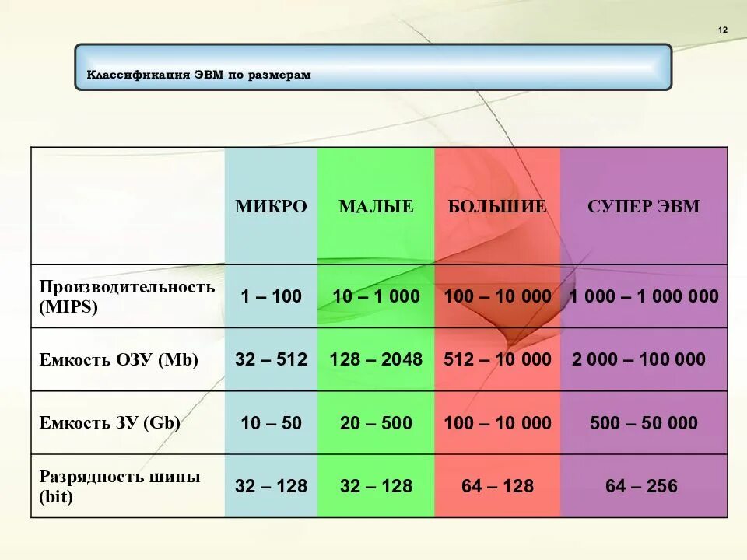
Task: Click the cell '128 – 2048'
Action: point(376,359)
